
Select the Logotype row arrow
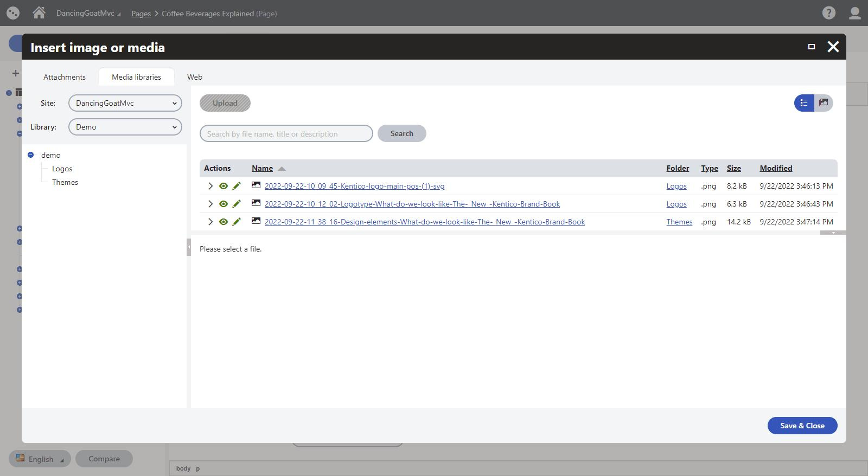point(210,204)
